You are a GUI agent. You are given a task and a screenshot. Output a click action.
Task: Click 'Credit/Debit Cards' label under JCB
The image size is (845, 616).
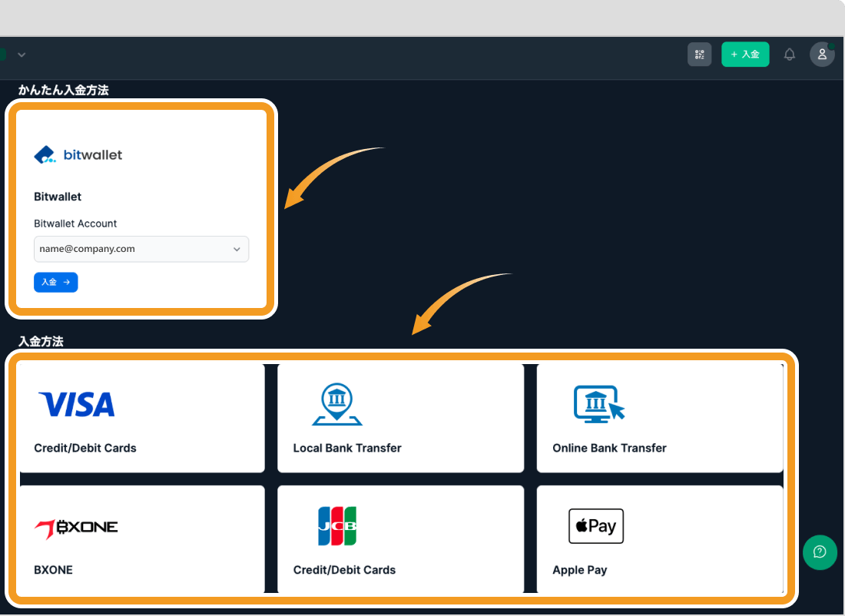[x=344, y=570]
